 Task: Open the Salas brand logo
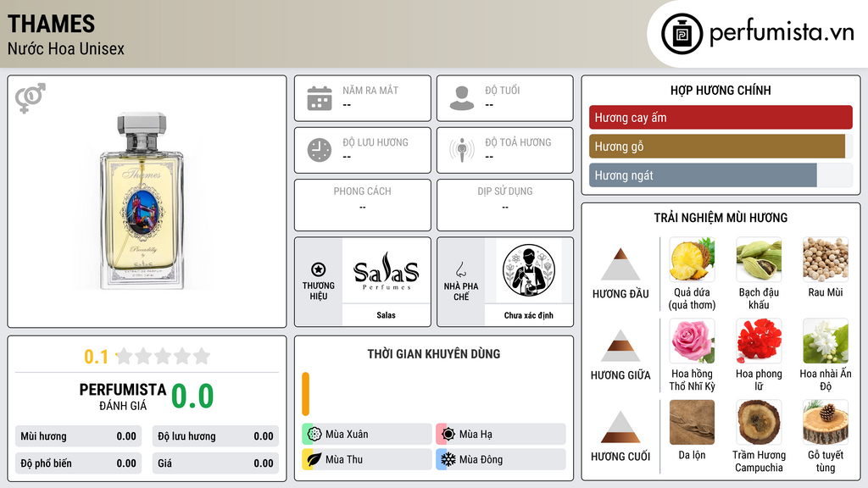[387, 270]
